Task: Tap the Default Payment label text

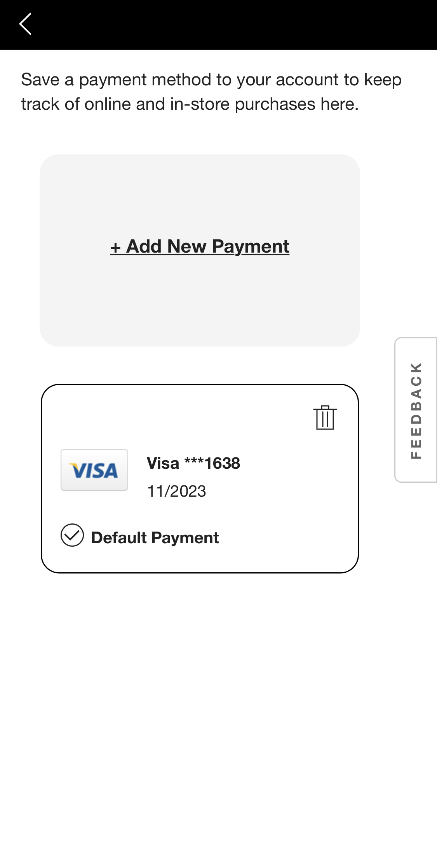Action: click(155, 537)
